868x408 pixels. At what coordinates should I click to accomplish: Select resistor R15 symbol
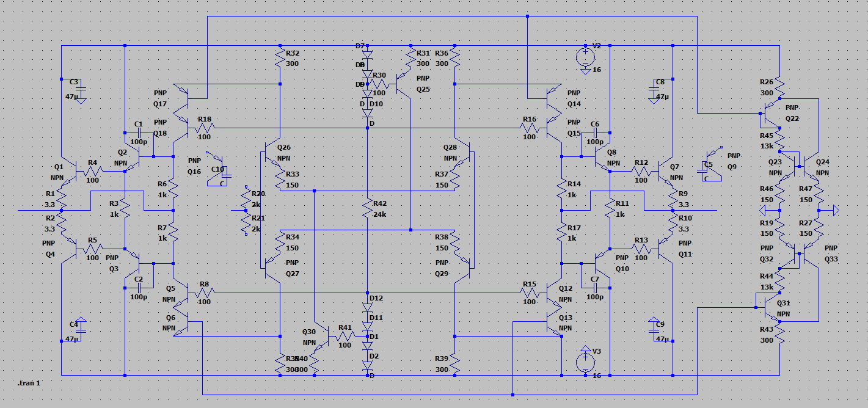coord(531,293)
